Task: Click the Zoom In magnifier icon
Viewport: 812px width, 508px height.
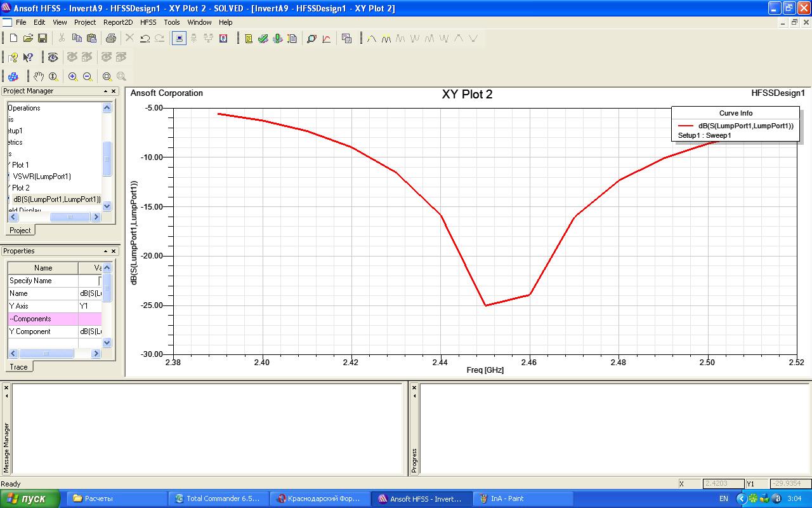Action: tap(73, 77)
